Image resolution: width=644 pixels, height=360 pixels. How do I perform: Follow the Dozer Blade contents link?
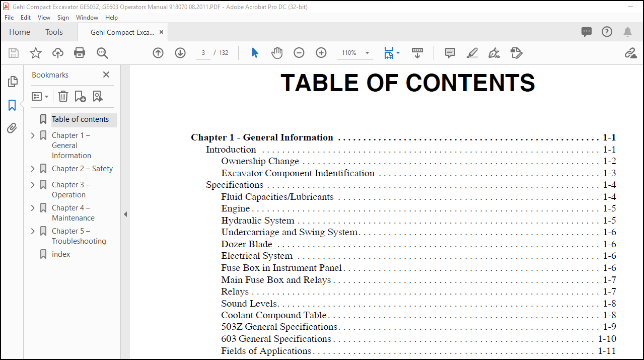(x=247, y=244)
